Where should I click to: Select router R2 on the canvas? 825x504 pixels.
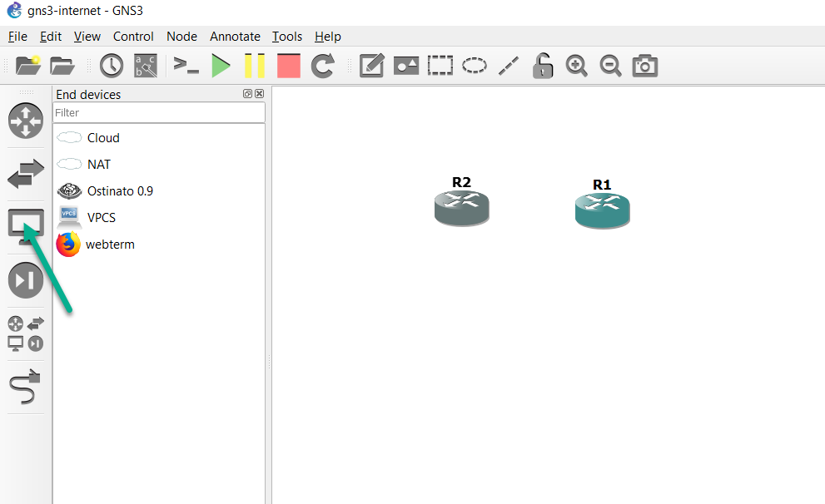462,209
